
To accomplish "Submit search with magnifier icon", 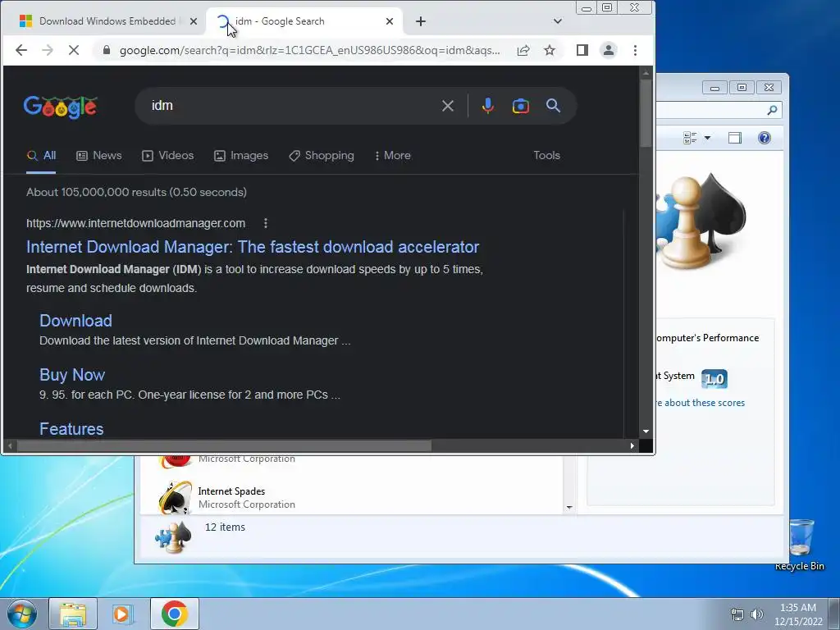I will (x=554, y=106).
